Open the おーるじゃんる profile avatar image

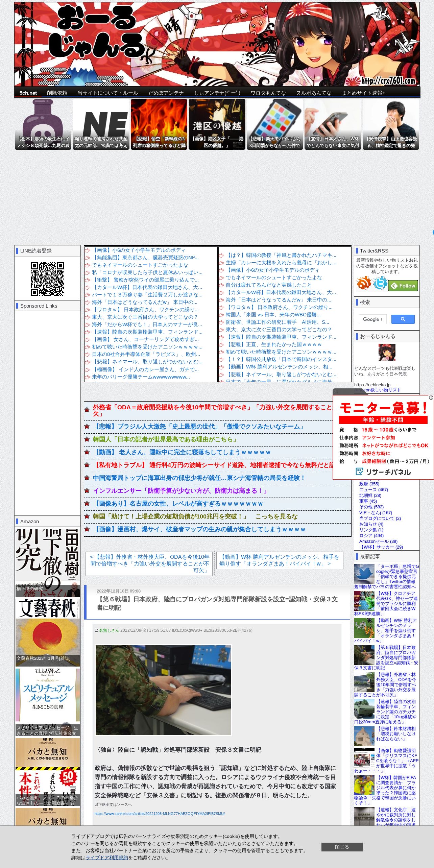pyautogui.click(x=387, y=352)
